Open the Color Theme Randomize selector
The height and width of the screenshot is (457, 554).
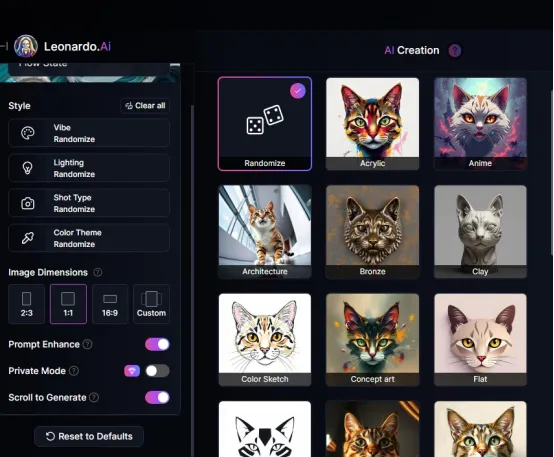click(x=89, y=238)
